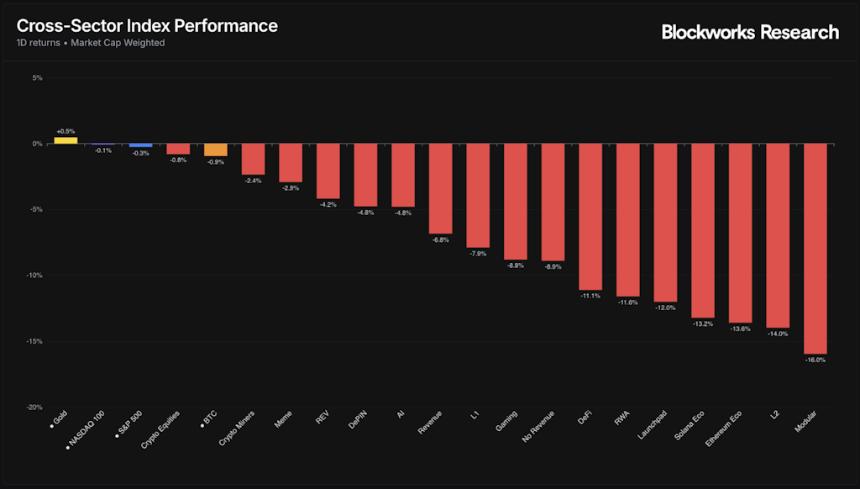Click the Crypto Miners bar
860x489 pixels.
click(253, 159)
